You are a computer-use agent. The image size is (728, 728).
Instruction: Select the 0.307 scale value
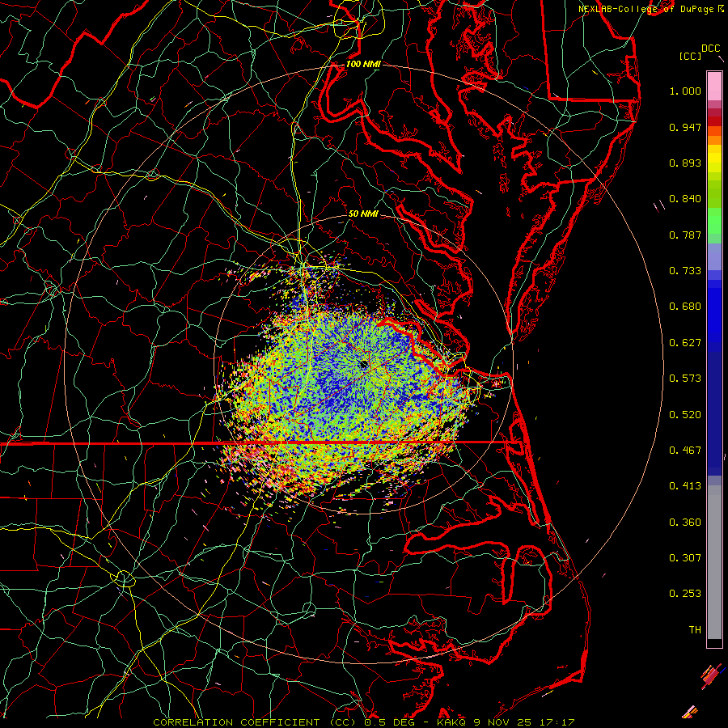click(685, 558)
